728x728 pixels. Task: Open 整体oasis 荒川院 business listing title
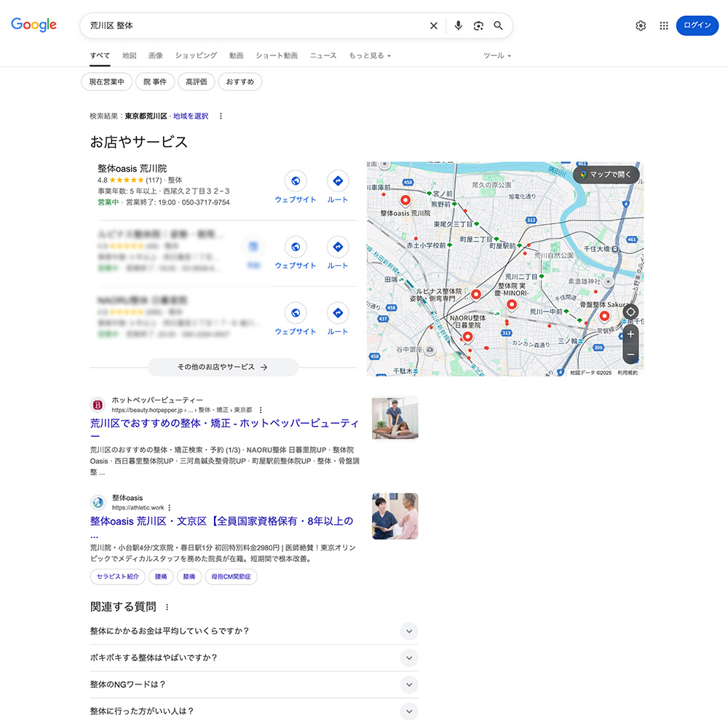[x=132, y=169]
